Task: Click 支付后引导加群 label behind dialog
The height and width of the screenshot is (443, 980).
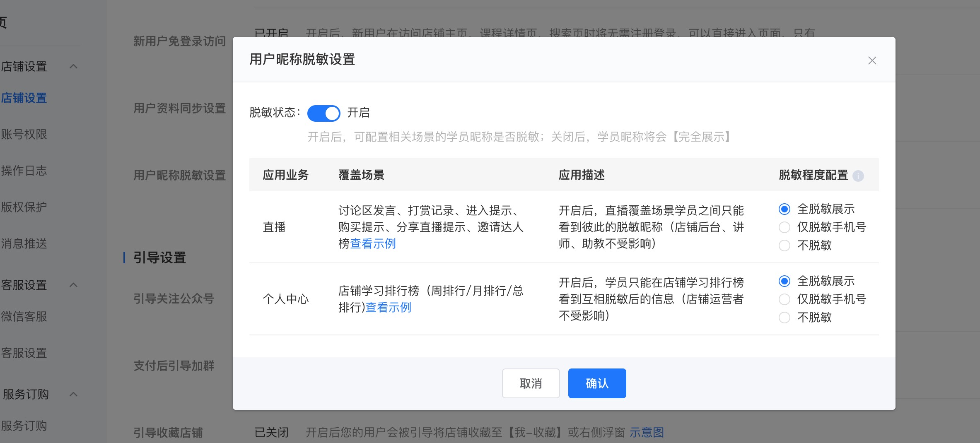Action: 174,366
